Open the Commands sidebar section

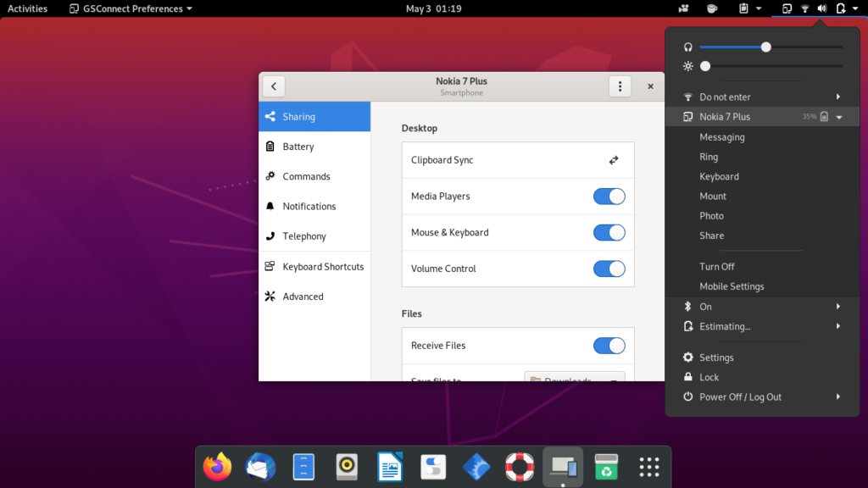pos(314,176)
